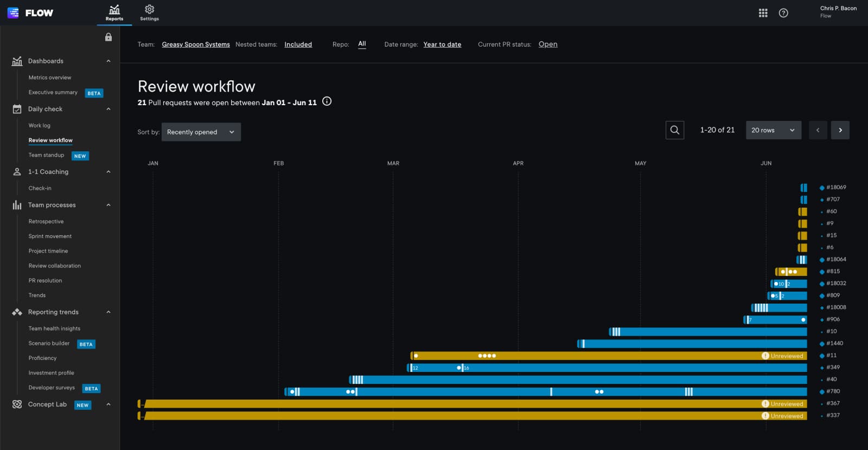Screen dimensions: 868x450
Task: Open Proficiency report
Action: point(42,358)
